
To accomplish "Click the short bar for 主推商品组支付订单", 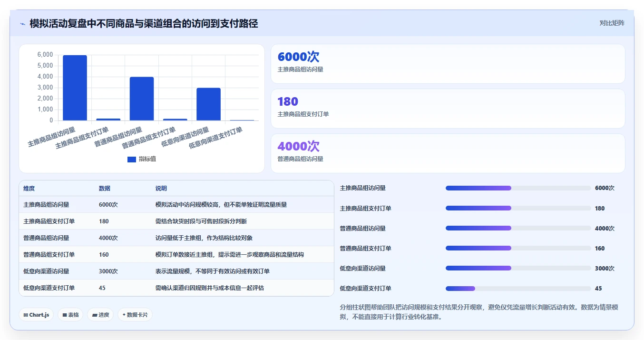I will 108,120.
